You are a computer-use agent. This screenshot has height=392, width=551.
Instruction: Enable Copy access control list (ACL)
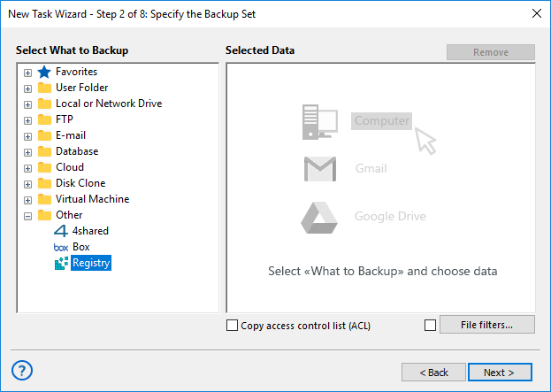tap(233, 326)
